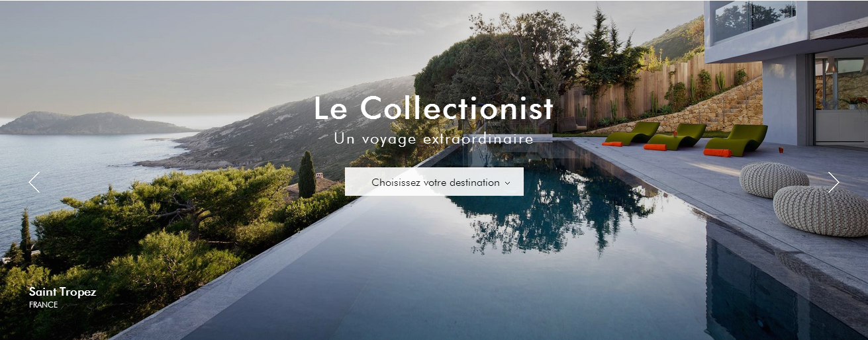Click the "FRANCE" country label
Image resolution: width=868 pixels, height=340 pixels.
tap(44, 305)
